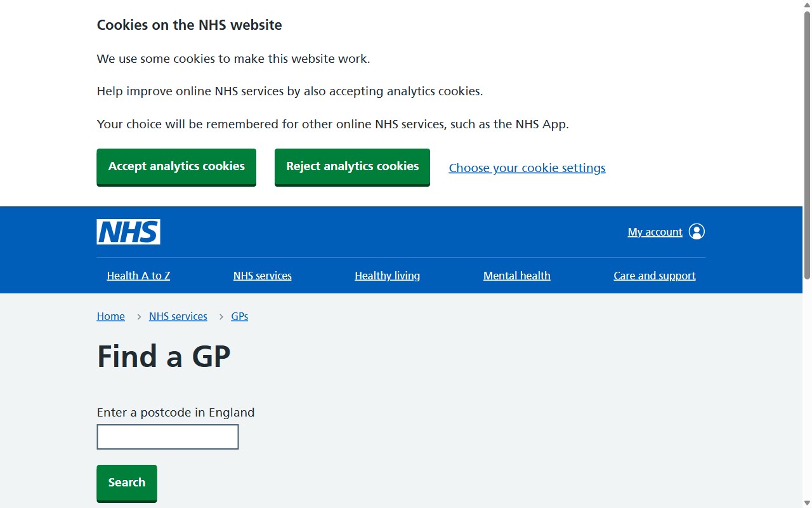Image resolution: width=812 pixels, height=508 pixels.
Task: Open GPs breadcrumb link
Action: point(240,316)
